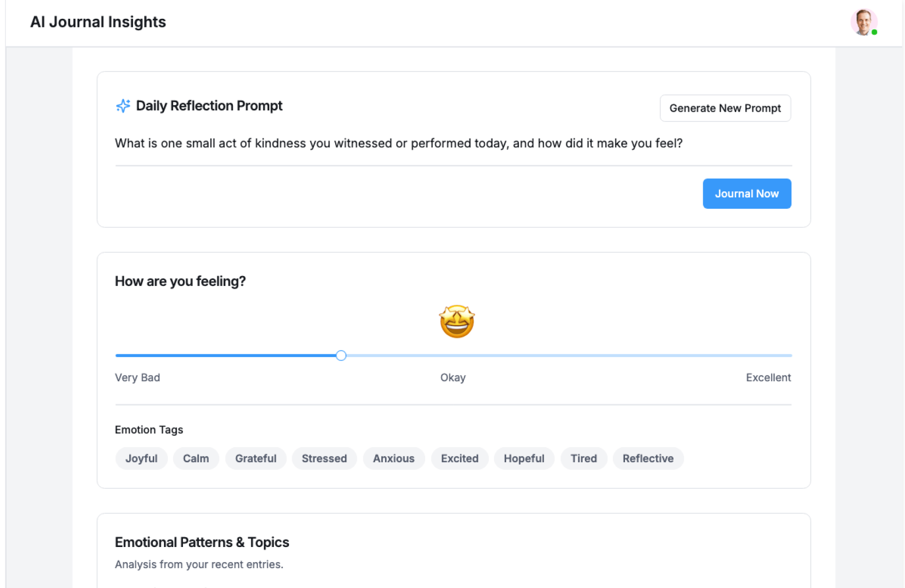Toggle the Tired emotion tag
Screen dimensions: 905x588
[584, 458]
